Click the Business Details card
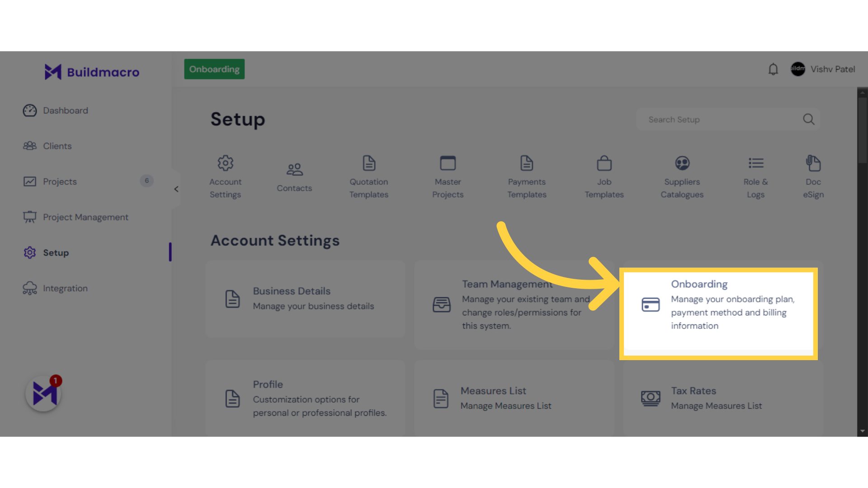868x488 pixels. click(x=305, y=298)
